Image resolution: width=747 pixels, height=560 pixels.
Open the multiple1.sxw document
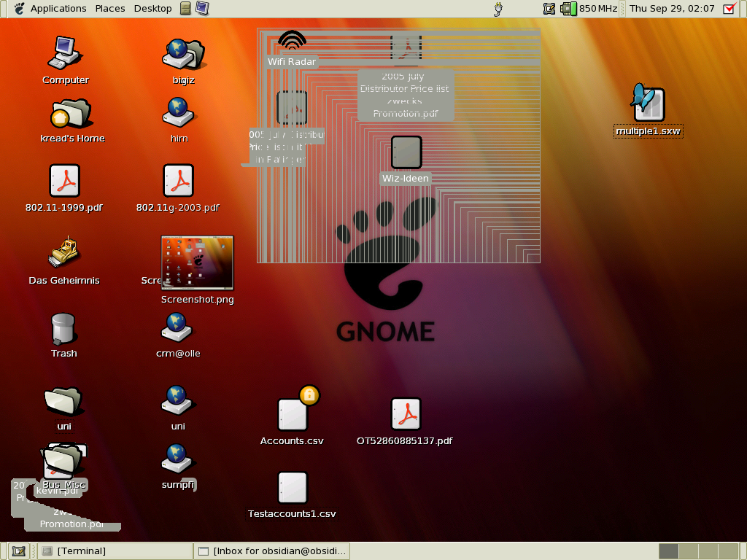tap(648, 104)
